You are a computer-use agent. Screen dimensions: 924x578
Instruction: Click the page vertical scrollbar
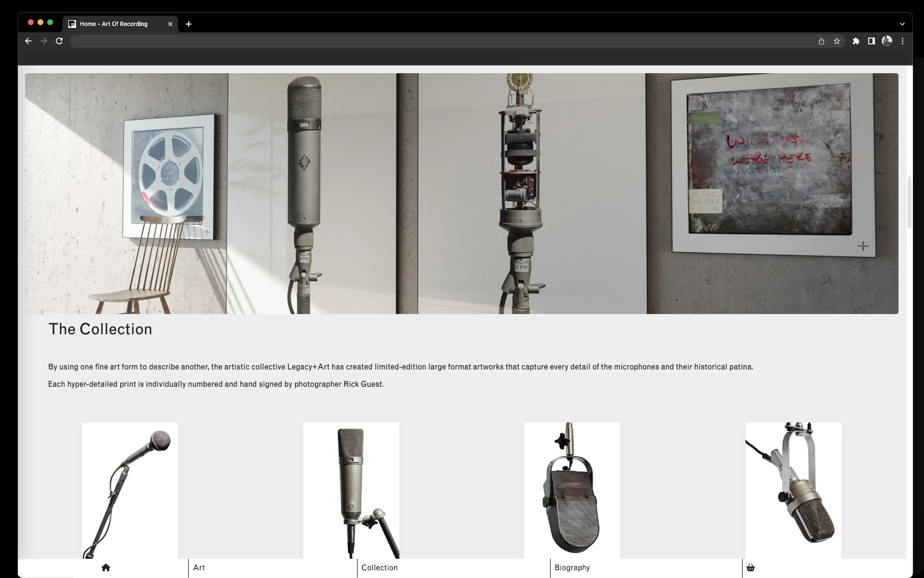click(x=909, y=202)
